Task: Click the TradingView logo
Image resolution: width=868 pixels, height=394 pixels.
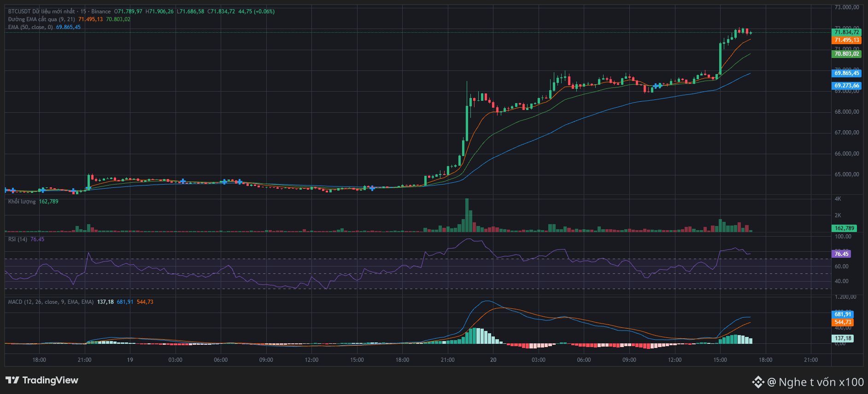Action: (x=42, y=380)
